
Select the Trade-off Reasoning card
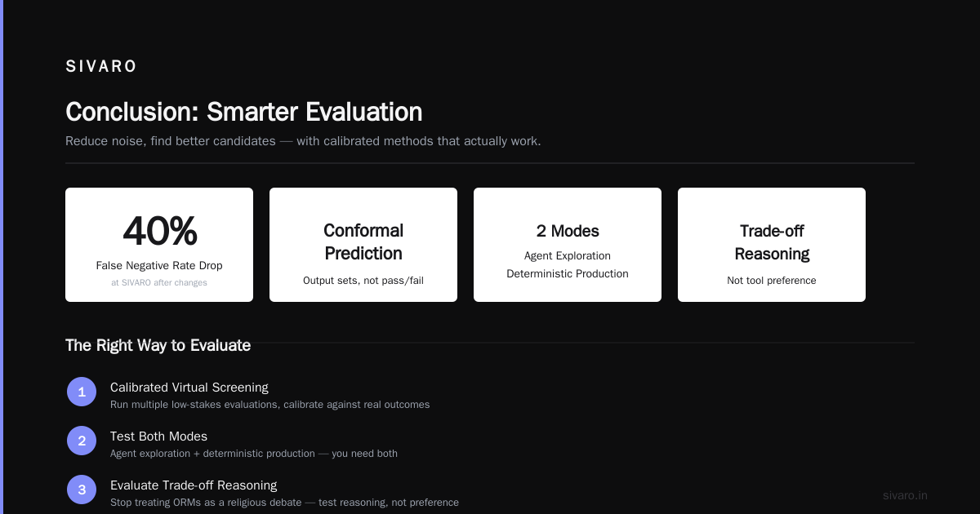[772, 245]
